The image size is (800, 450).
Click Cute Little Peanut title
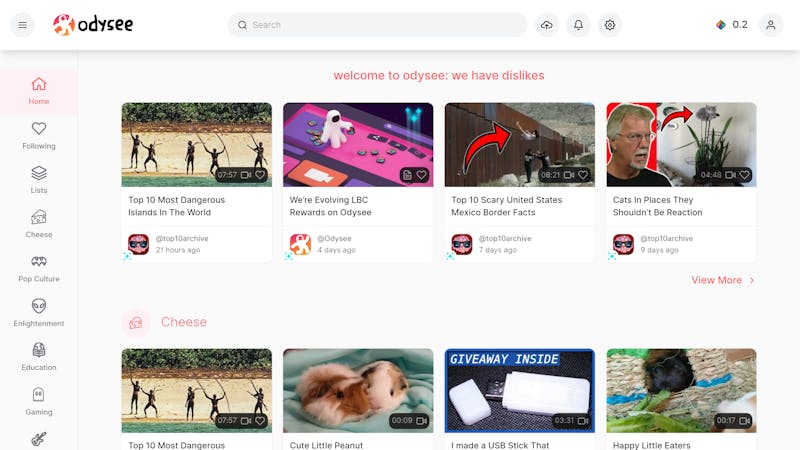(327, 445)
